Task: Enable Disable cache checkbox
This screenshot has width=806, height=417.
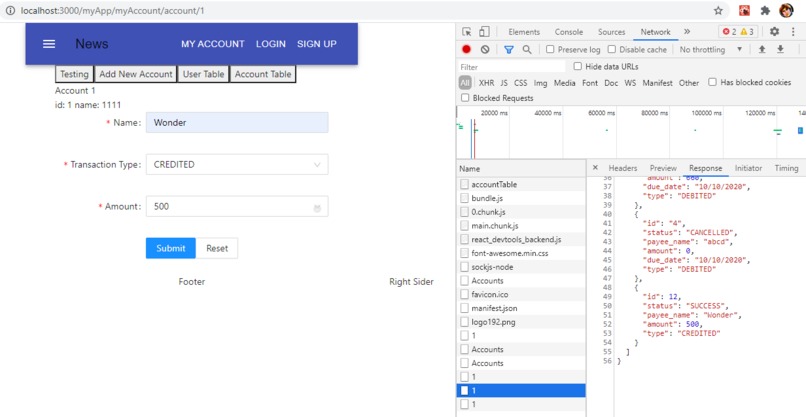Action: (612, 49)
